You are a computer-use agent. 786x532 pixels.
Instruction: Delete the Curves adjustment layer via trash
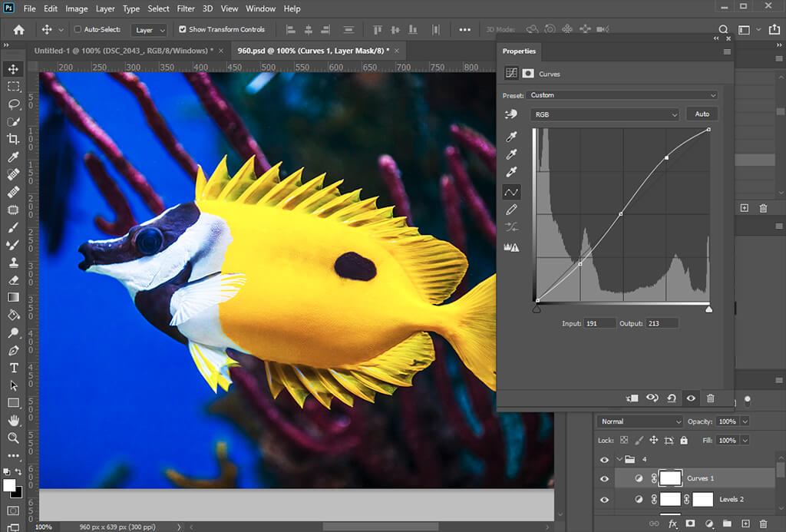click(x=710, y=398)
